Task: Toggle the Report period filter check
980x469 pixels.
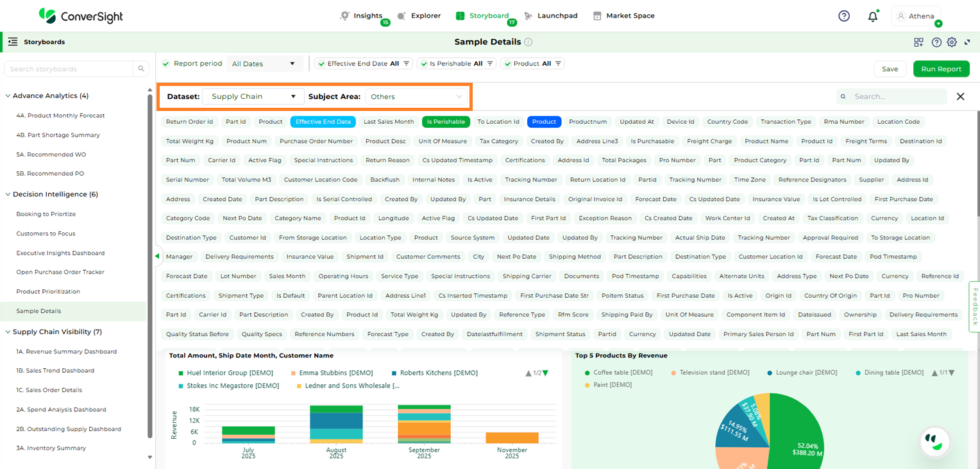Action: 166,64
